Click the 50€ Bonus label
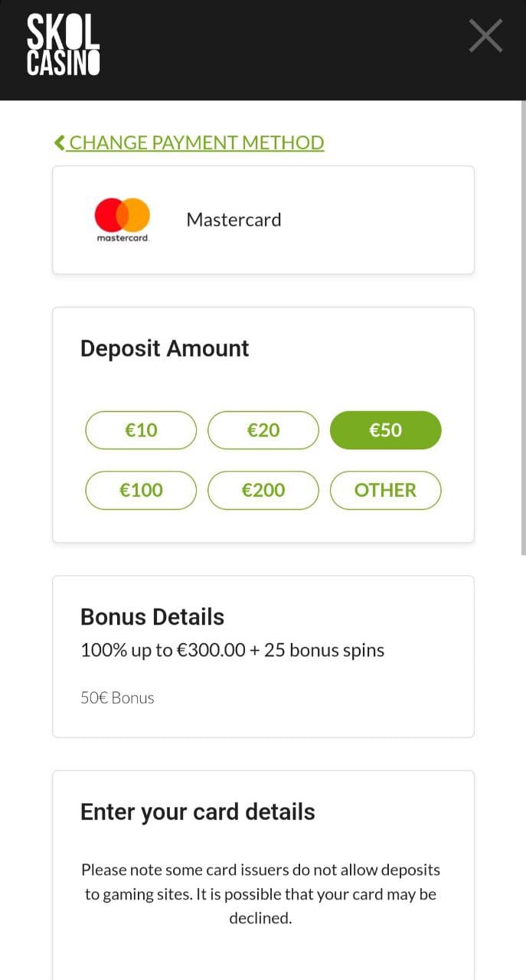Image resolution: width=526 pixels, height=980 pixels. [x=117, y=697]
